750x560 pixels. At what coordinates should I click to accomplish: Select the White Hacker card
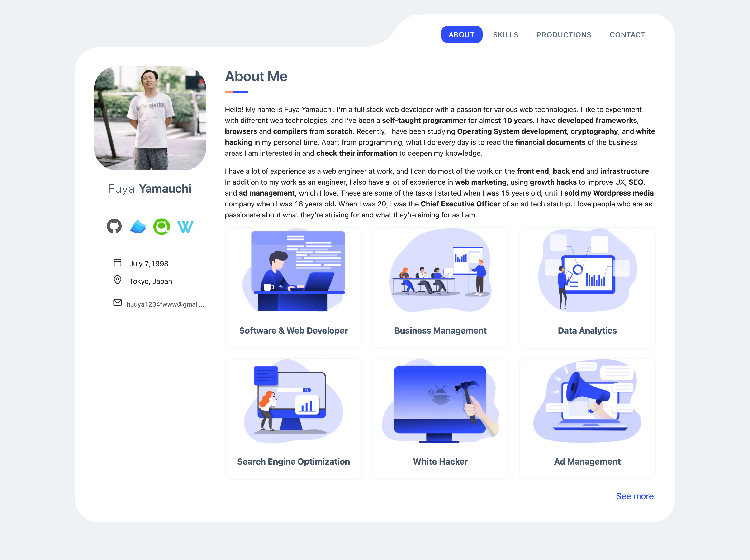[x=441, y=419]
